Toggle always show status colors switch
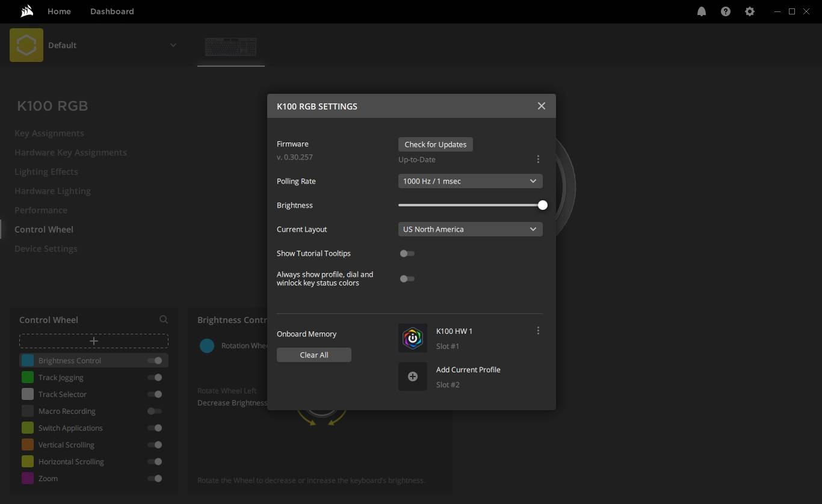Screen dimensions: 822x504 click(x=407, y=278)
